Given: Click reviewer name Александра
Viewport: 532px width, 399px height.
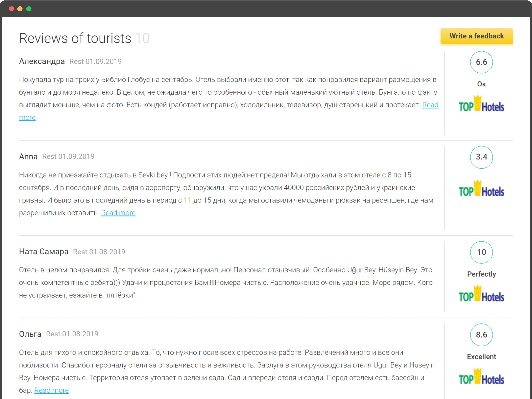Looking at the screenshot, I should [x=42, y=61].
